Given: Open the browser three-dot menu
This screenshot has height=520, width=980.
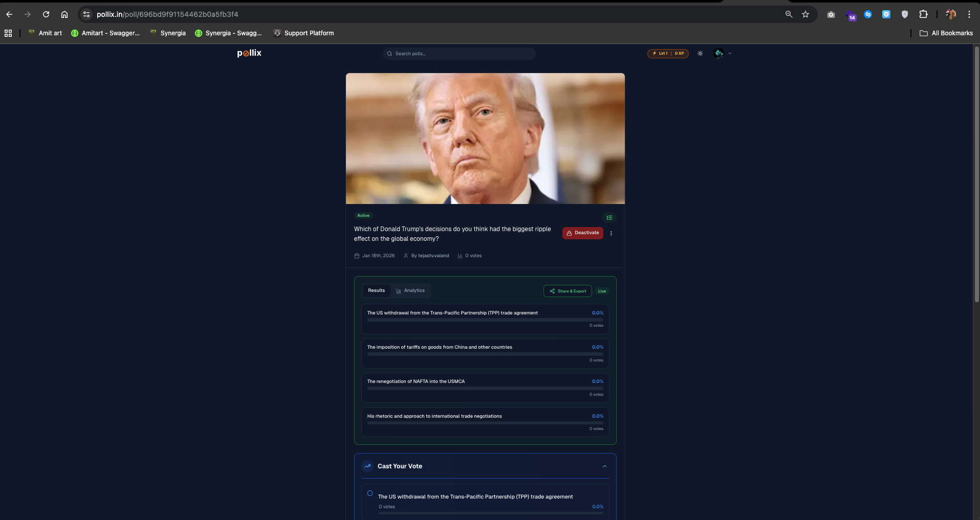Looking at the screenshot, I should click(969, 14).
